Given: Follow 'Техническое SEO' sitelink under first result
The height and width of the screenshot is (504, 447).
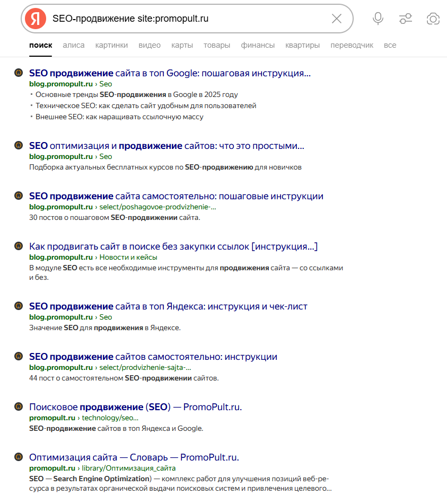Looking at the screenshot, I should pos(146,105).
